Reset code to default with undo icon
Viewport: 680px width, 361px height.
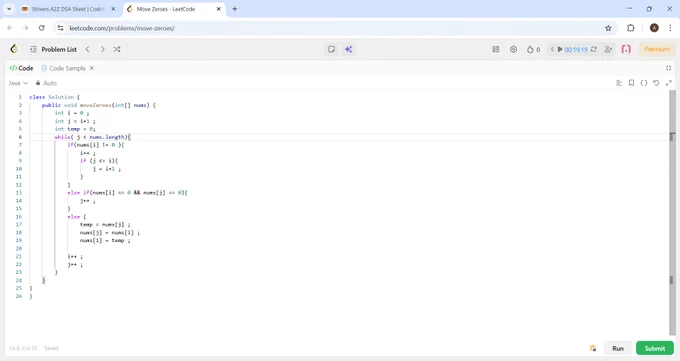tap(656, 83)
